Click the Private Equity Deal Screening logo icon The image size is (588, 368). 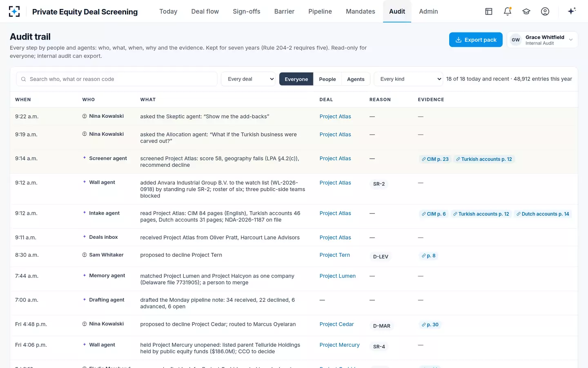[14, 11]
